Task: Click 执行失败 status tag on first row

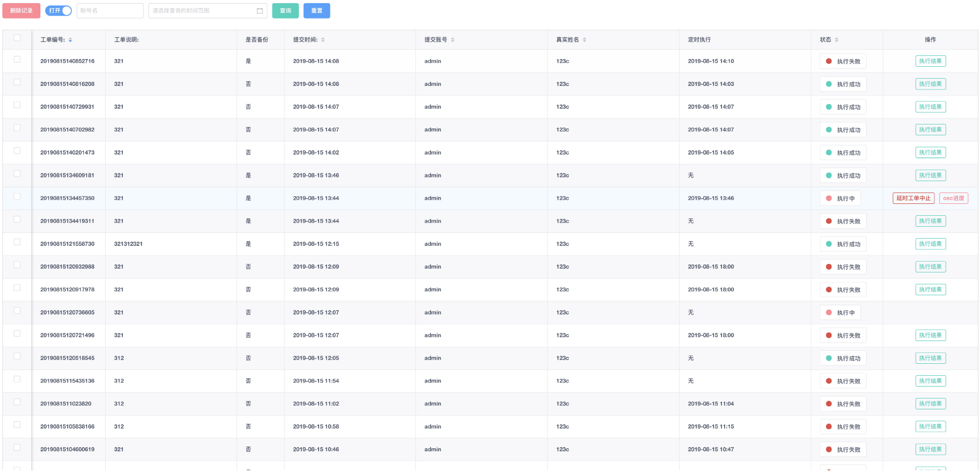Action: (843, 62)
